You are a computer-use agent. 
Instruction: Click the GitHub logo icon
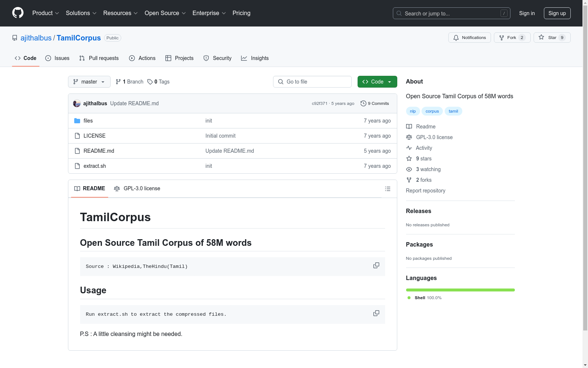(x=18, y=13)
